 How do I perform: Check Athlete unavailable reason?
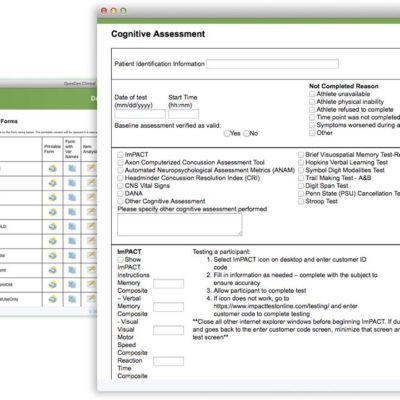pyautogui.click(x=312, y=94)
